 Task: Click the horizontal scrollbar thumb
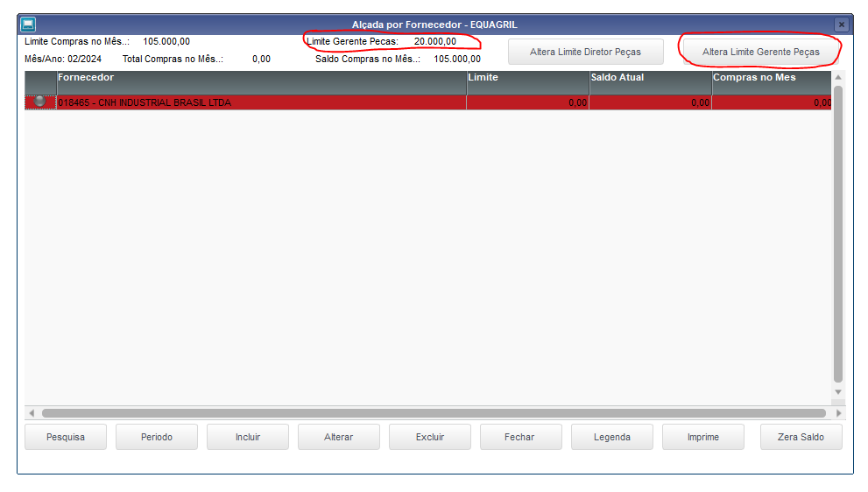434,413
